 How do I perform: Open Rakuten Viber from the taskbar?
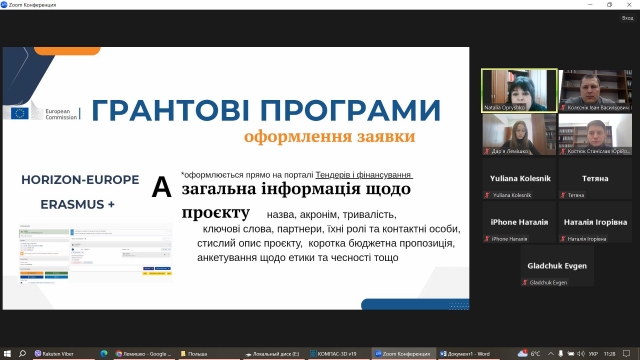point(55,353)
